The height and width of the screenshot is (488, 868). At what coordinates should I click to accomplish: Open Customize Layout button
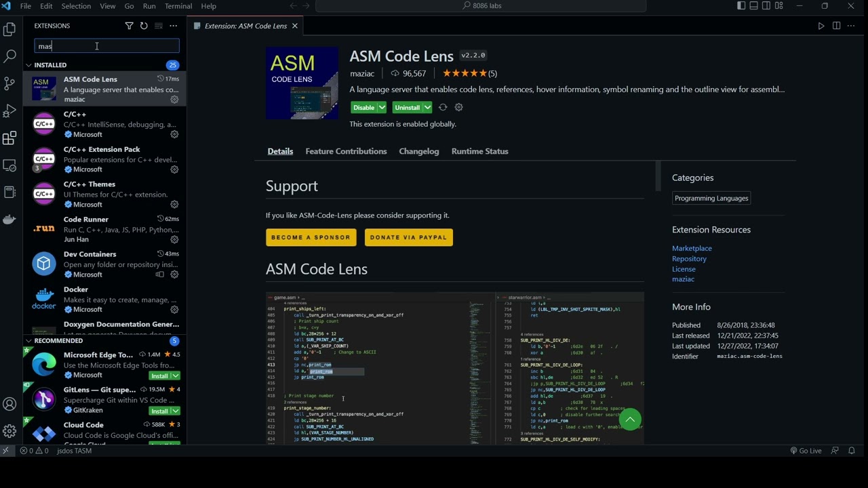pyautogui.click(x=779, y=6)
